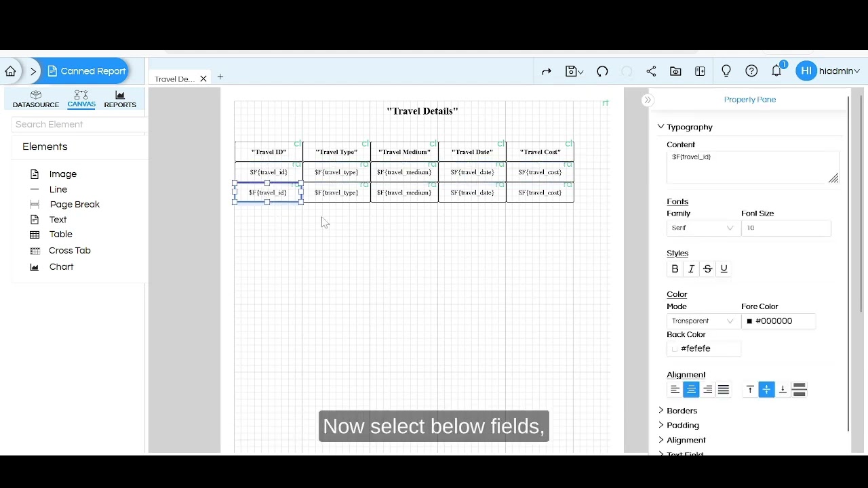This screenshot has height=488, width=868.
Task: Select the "Travel Type" header cell
Action: pyautogui.click(x=336, y=152)
